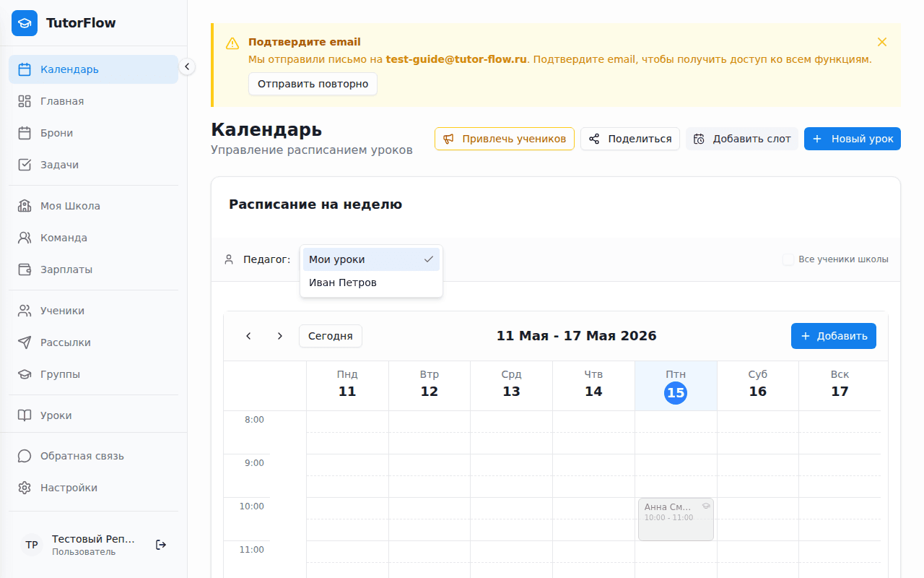Screen dimensions: 924x578
Task: Click the Поделиться share button
Action: point(630,139)
